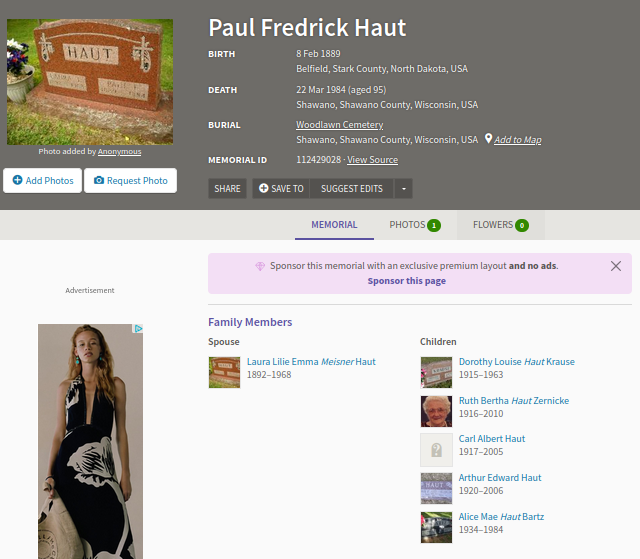Open the Woodlawn Cemetery link
The image size is (640, 559).
(x=340, y=124)
